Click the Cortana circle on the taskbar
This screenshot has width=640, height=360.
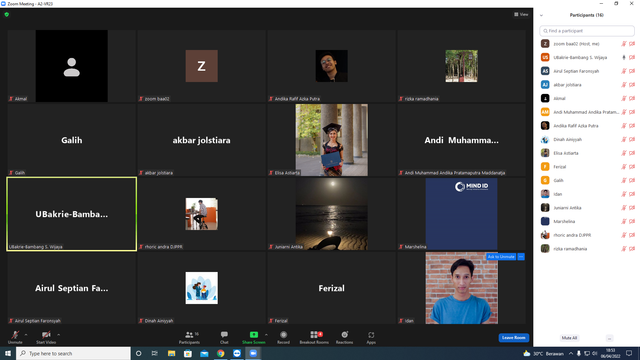tap(138, 353)
